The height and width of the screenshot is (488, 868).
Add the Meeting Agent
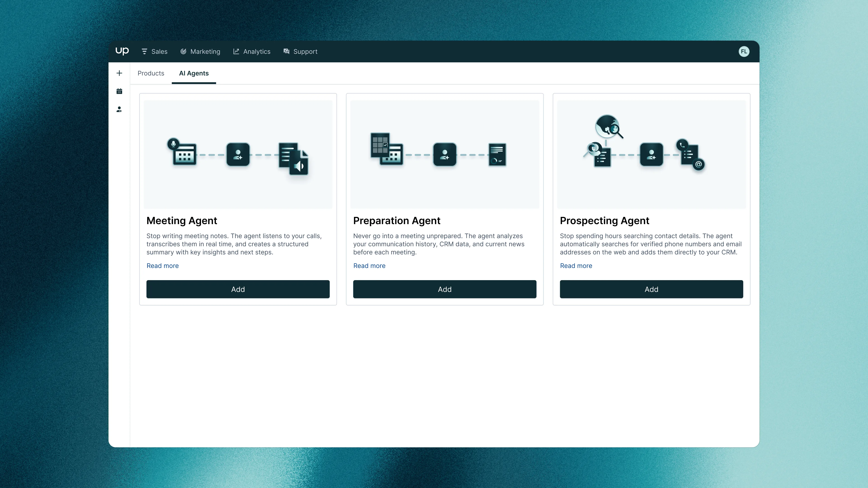tap(238, 289)
